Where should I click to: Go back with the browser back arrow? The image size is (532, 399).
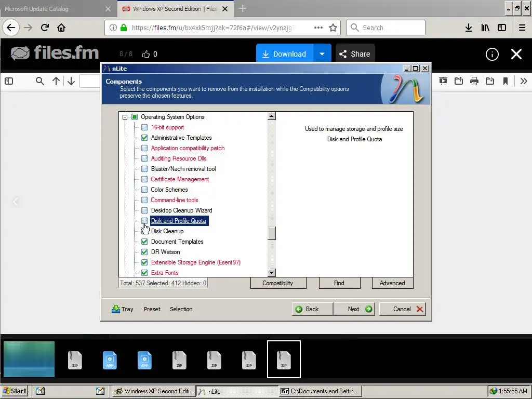tap(11, 28)
